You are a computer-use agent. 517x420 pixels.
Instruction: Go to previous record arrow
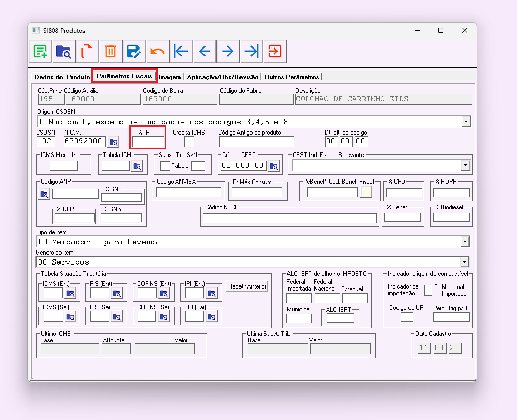205,52
